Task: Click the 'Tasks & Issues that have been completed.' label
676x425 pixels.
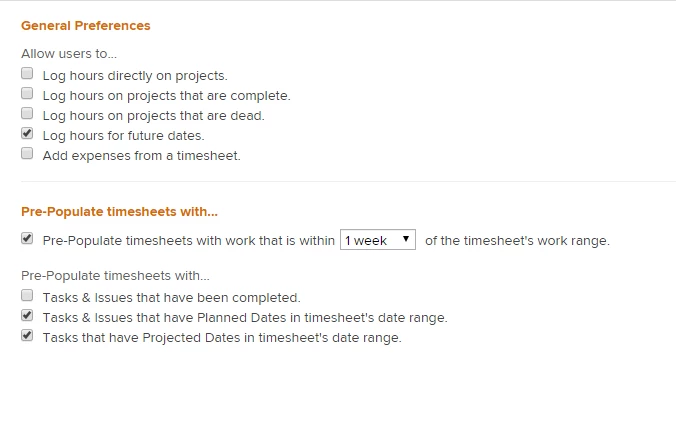Action: (171, 298)
